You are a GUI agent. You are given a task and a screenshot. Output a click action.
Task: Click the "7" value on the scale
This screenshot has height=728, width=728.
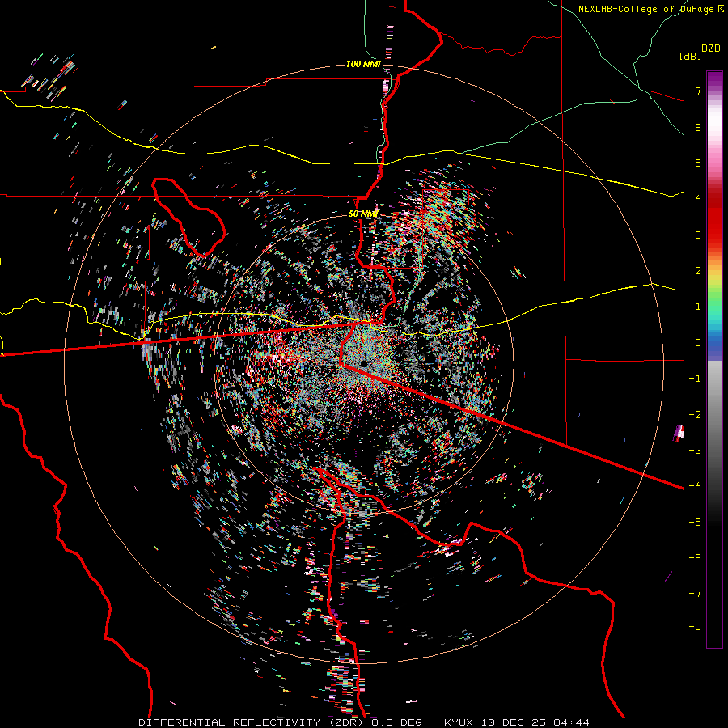pos(698,91)
